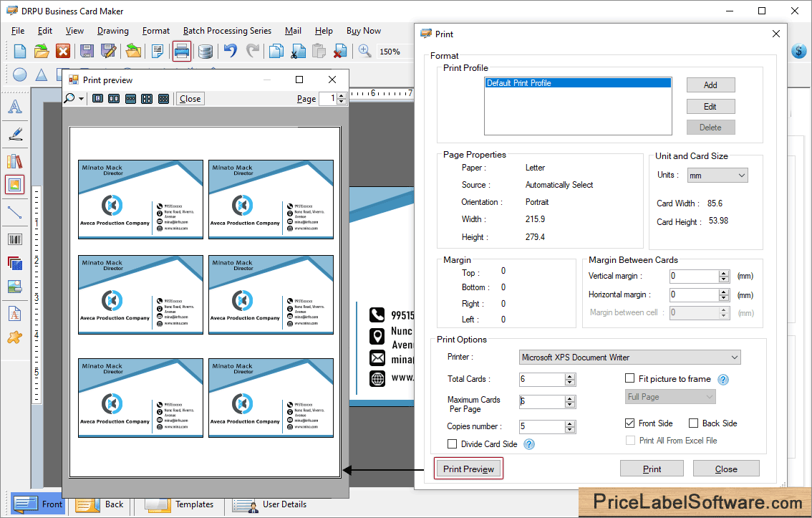Click the Copies number input field

pyautogui.click(x=542, y=426)
